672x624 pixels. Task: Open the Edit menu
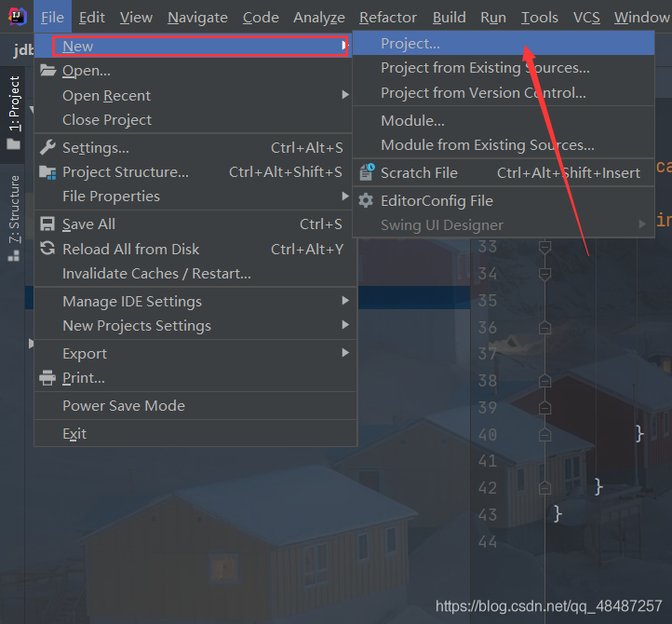coord(92,17)
